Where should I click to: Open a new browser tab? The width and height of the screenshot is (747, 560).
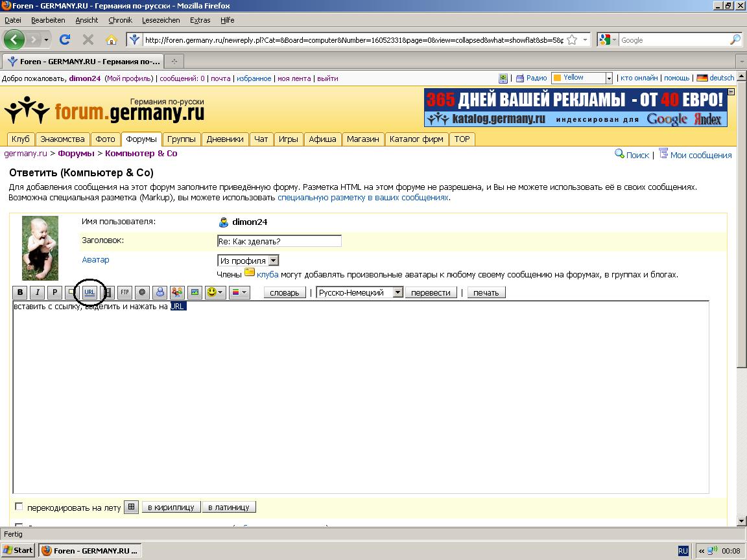coord(174,61)
